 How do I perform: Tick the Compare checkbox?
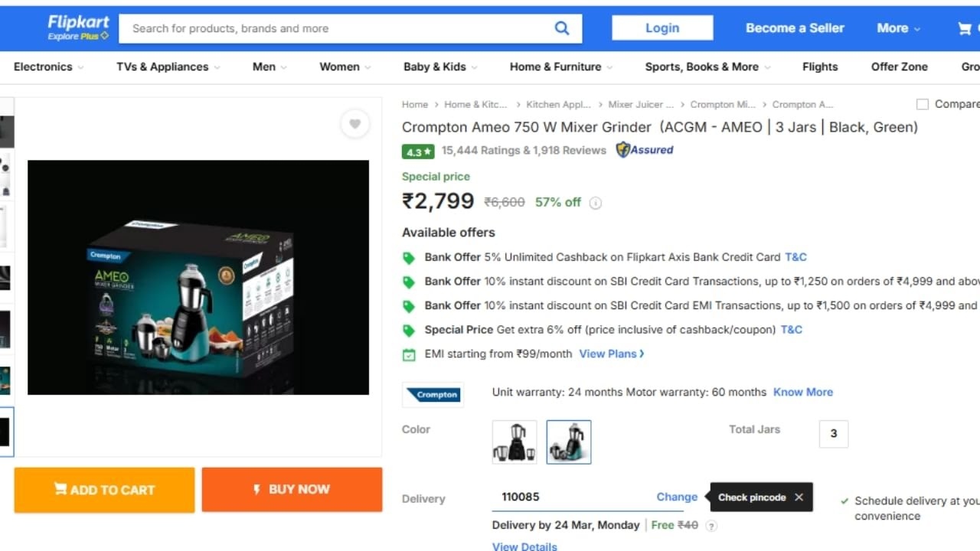pyautogui.click(x=923, y=104)
